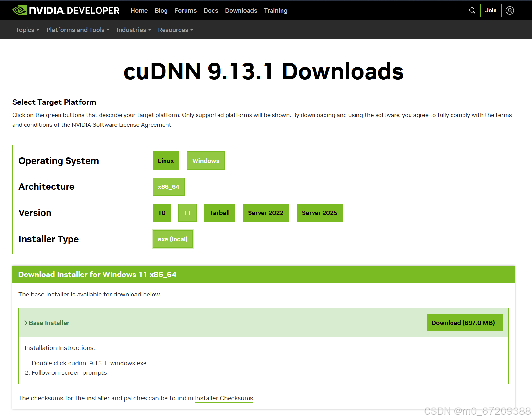The height and width of the screenshot is (420, 532).
Task: Open the search icon in the navbar
Action: coord(472,10)
